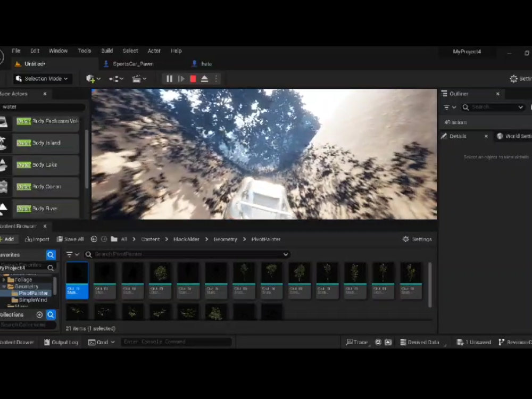
Task: Open the Selection Mode dropdown
Action: [42, 78]
